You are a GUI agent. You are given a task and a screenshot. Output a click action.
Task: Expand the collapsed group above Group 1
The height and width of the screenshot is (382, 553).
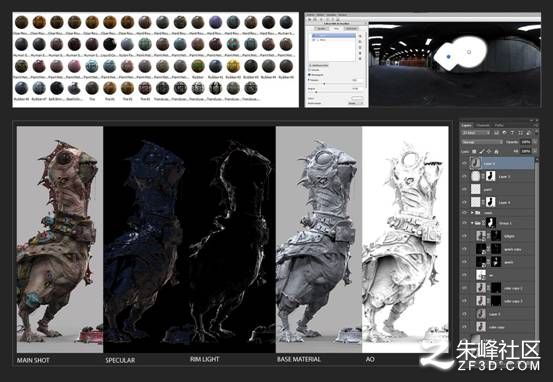[x=472, y=213]
